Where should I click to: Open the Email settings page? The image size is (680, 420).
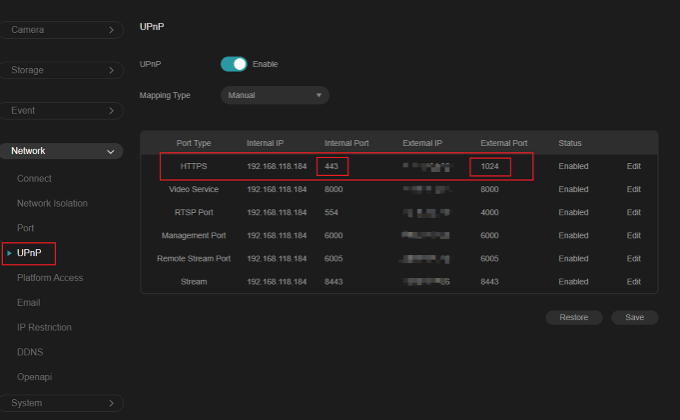[29, 302]
